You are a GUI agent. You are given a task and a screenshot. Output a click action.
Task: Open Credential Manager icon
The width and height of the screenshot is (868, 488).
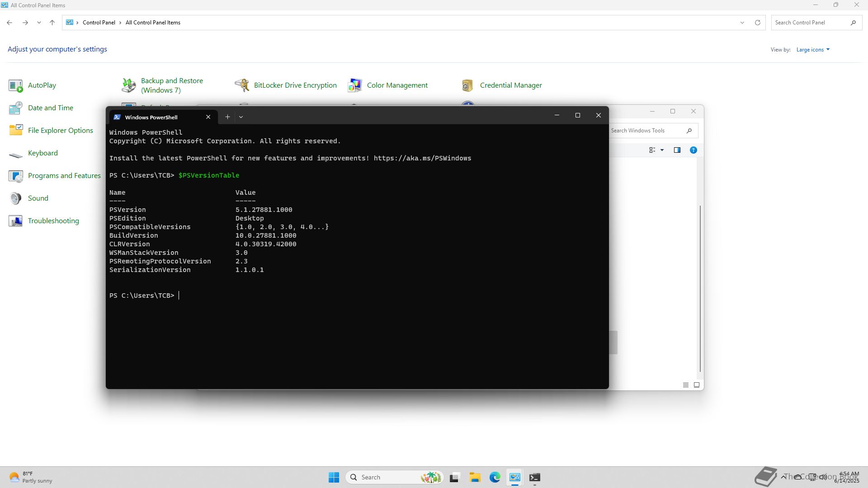tap(467, 85)
